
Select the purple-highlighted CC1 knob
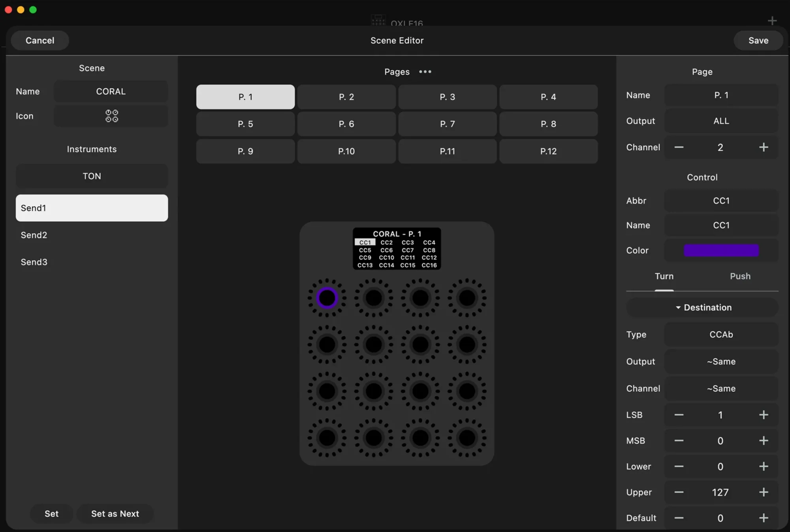pyautogui.click(x=327, y=298)
